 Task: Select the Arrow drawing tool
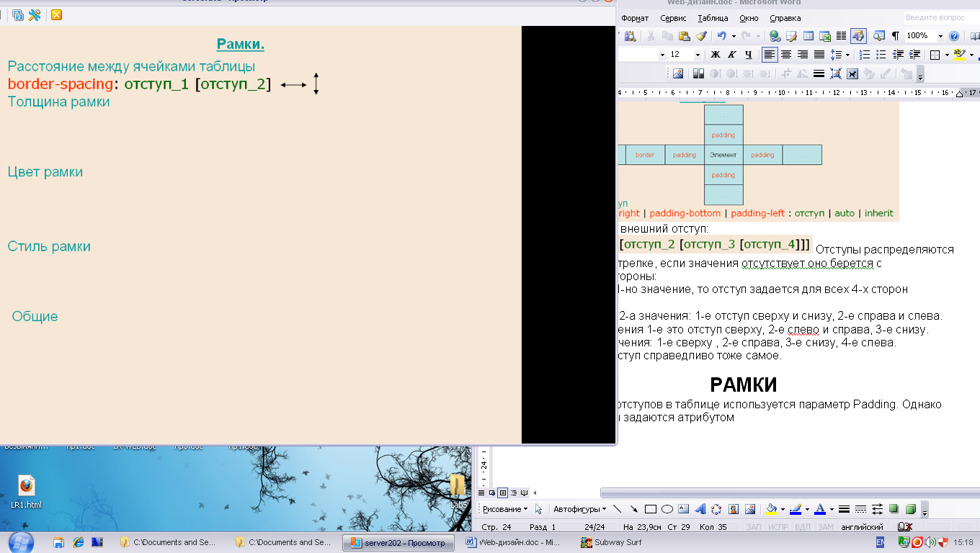[x=633, y=509]
